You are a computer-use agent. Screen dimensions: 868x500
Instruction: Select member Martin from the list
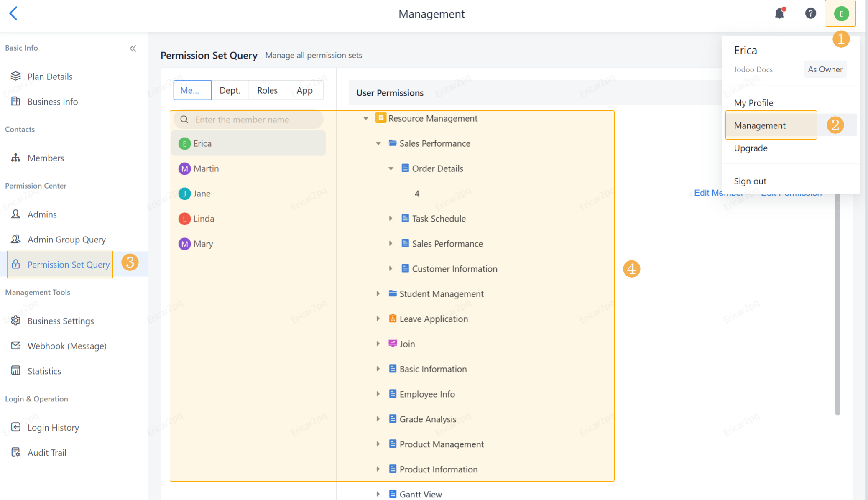[x=206, y=169]
